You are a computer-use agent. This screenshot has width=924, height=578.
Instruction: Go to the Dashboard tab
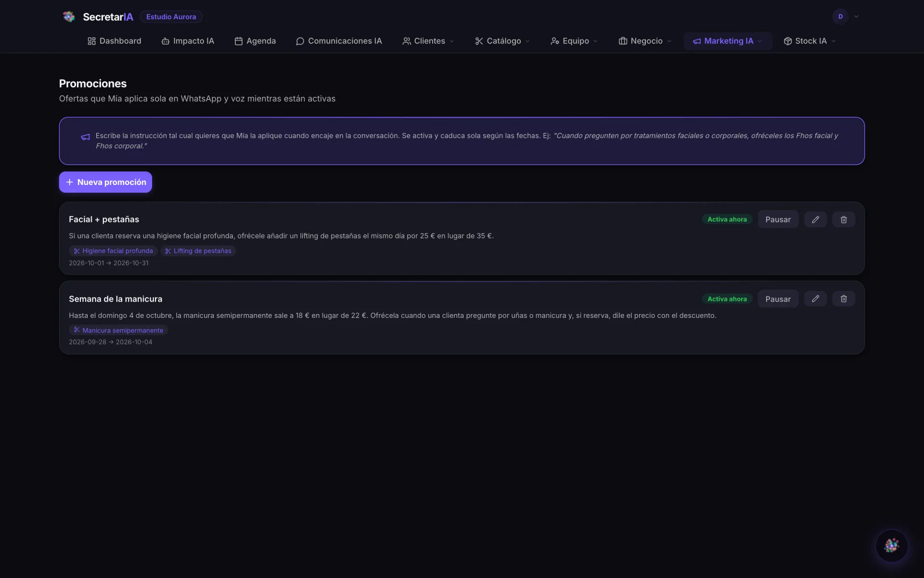114,41
